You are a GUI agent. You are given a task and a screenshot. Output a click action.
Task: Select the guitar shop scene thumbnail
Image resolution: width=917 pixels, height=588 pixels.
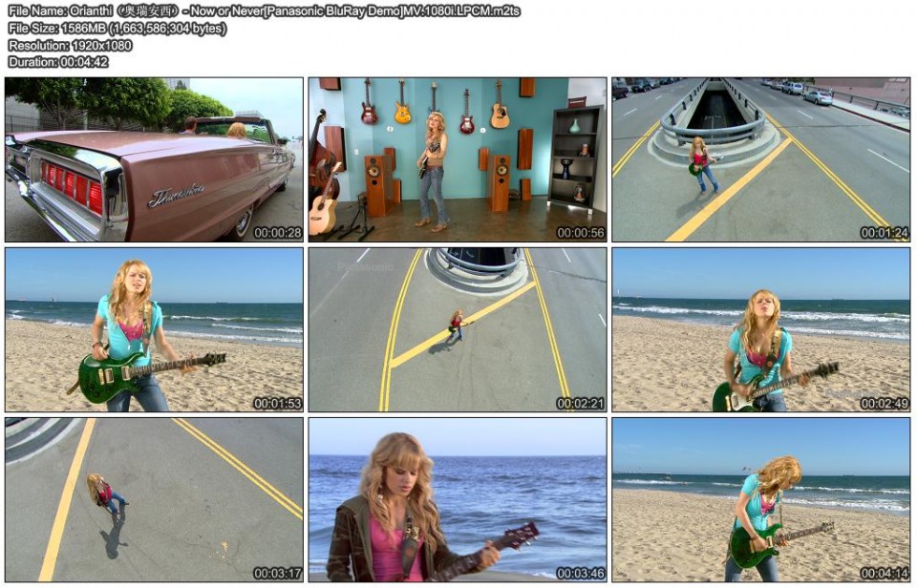coord(458,157)
